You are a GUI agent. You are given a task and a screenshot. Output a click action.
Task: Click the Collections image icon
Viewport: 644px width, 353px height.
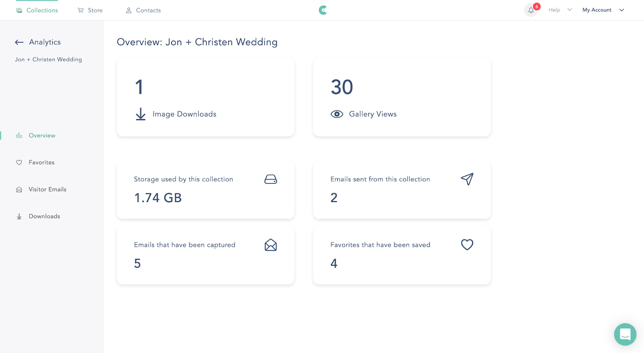(19, 10)
